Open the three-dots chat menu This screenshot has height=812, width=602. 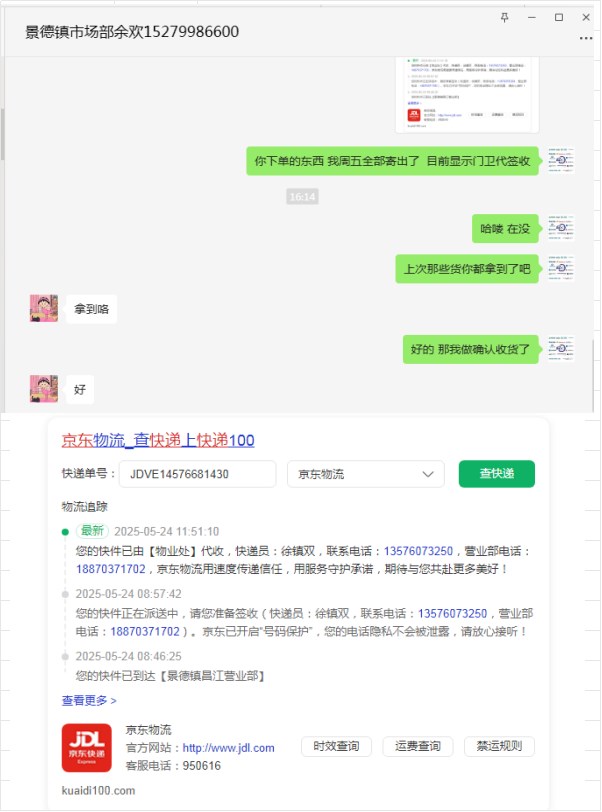coord(586,38)
